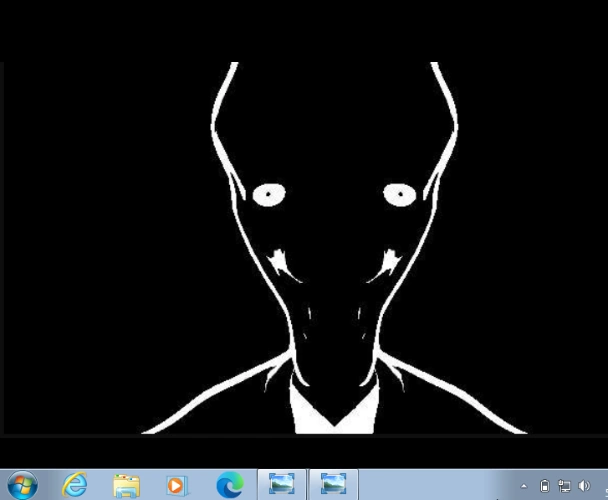This screenshot has width=608, height=500.
Task: Open the volume speaker tray icon
Action: click(x=584, y=486)
